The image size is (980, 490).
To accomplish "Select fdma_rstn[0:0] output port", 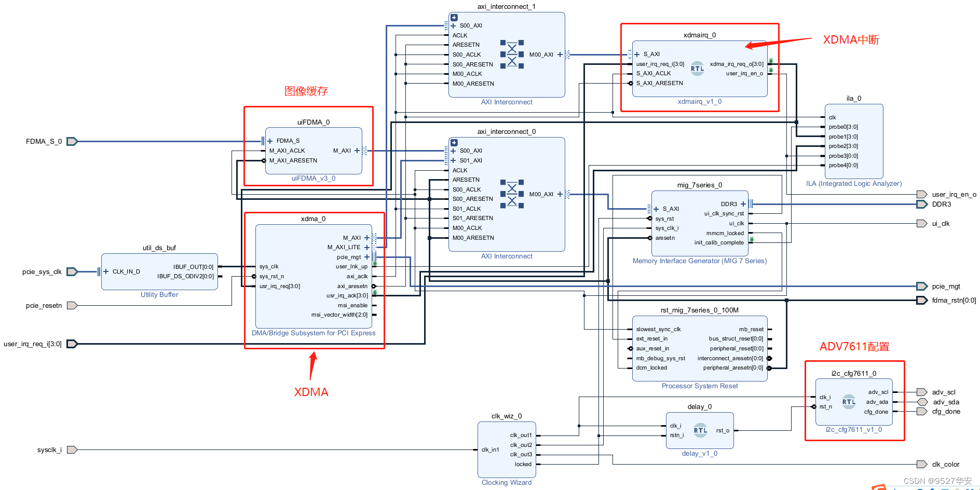I will 922,300.
